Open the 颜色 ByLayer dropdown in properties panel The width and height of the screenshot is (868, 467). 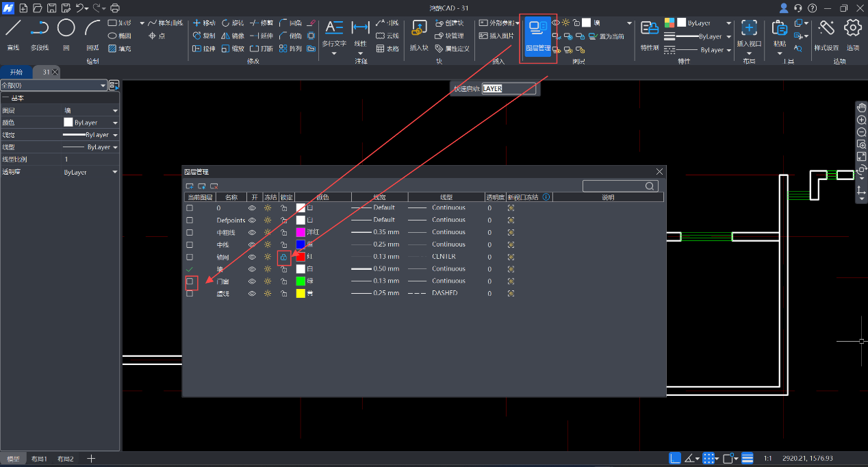tap(114, 123)
